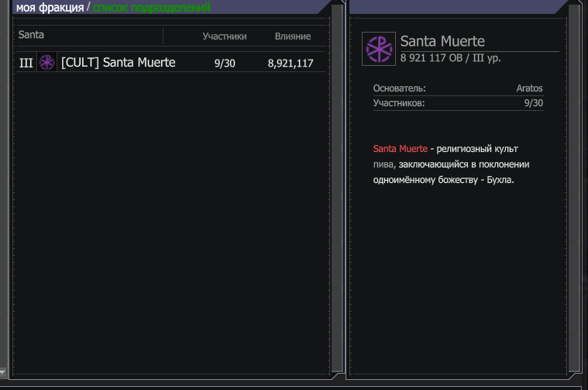Click the rank III badge in the list row

[26, 63]
